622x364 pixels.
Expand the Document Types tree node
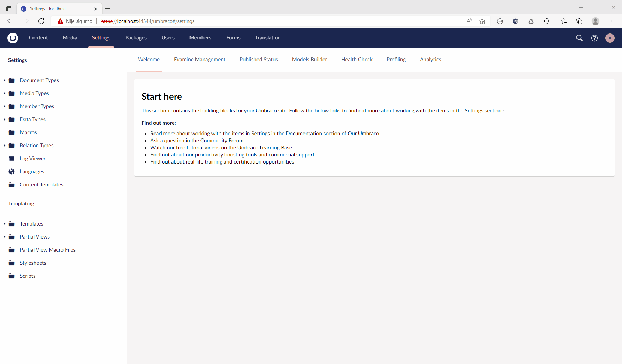[x=4, y=80]
